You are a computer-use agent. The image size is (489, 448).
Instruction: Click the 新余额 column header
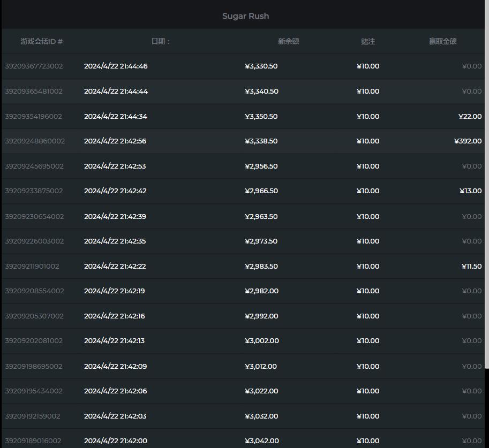click(x=288, y=41)
